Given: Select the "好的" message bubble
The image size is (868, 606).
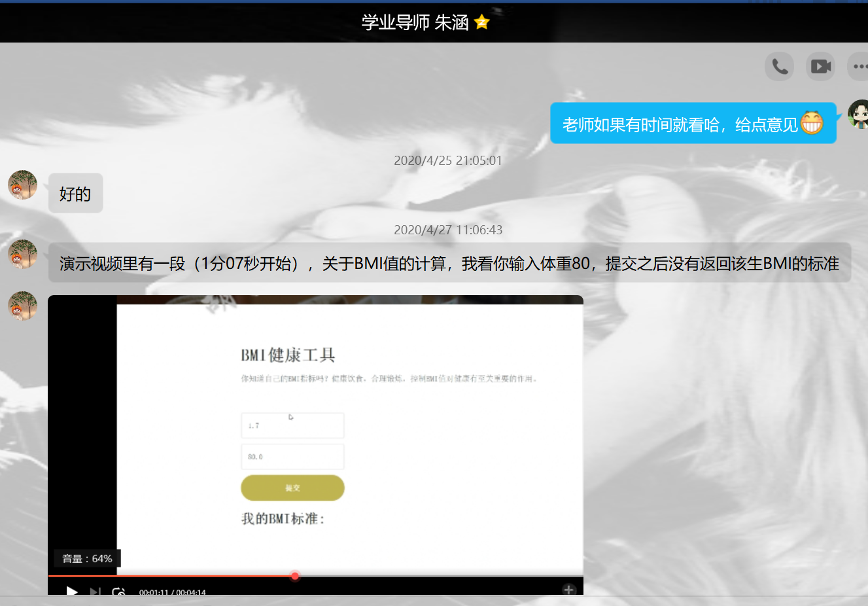Looking at the screenshot, I should point(75,194).
